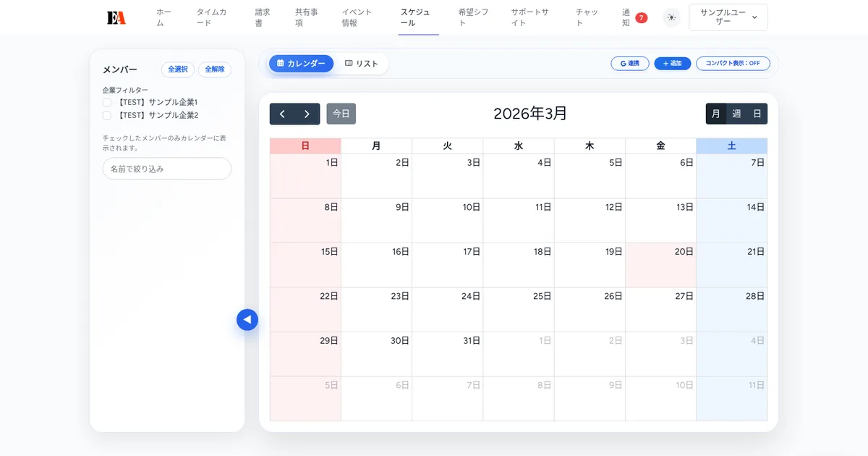The height and width of the screenshot is (456, 868).
Task: Click the 今日 today button
Action: 341,114
